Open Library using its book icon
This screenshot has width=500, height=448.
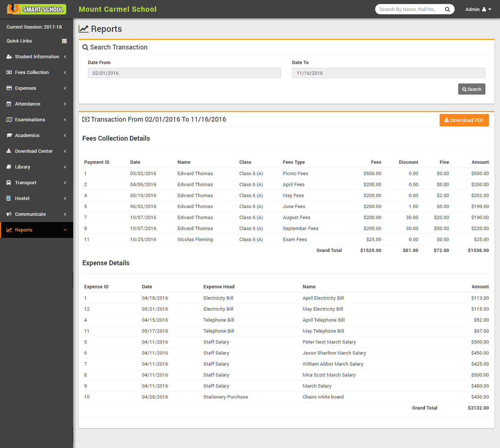coord(9,167)
